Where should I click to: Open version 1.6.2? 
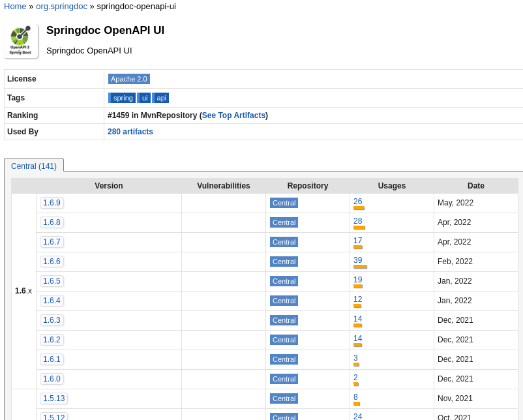pos(52,340)
